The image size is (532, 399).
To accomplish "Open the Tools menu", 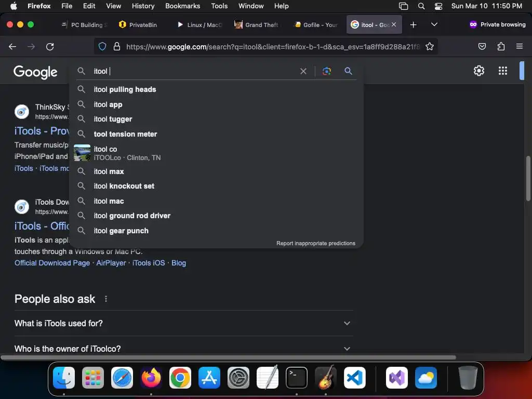I will (x=219, y=6).
